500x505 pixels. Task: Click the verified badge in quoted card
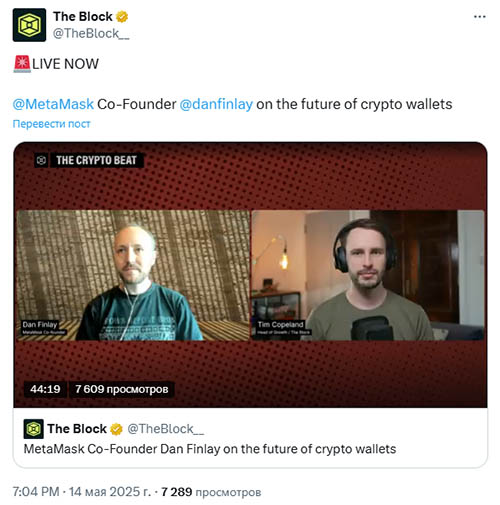click(116, 429)
